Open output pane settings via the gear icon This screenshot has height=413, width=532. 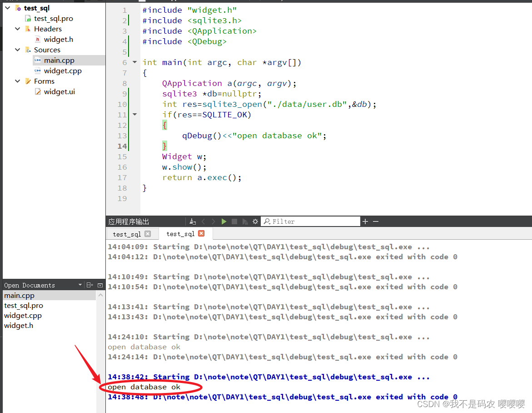click(254, 222)
